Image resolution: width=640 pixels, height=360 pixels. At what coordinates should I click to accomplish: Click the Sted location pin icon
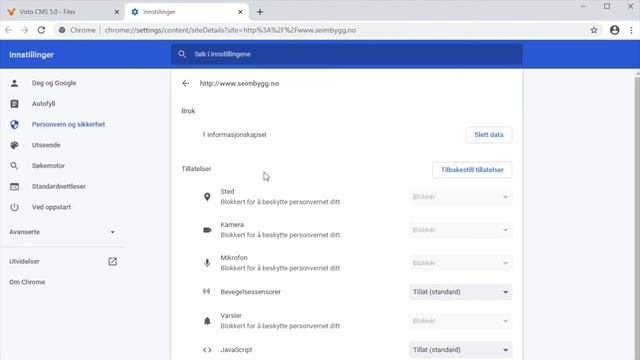[207, 197]
